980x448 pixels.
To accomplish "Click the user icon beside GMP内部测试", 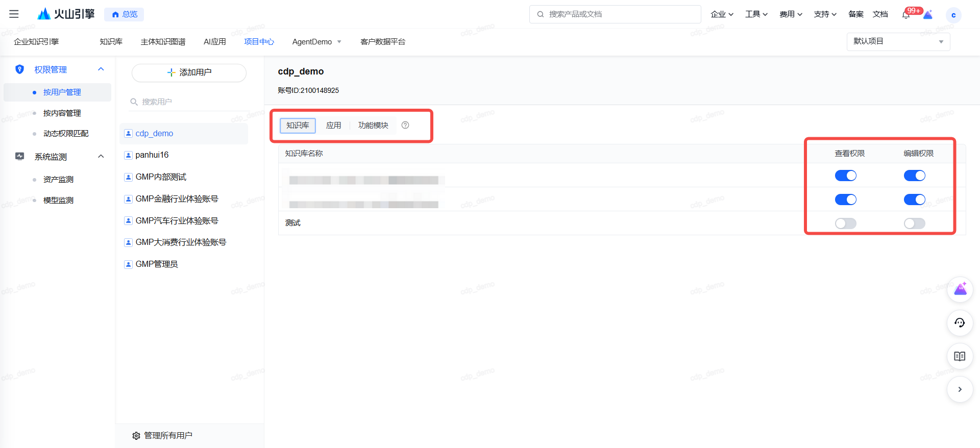I will coord(129,177).
